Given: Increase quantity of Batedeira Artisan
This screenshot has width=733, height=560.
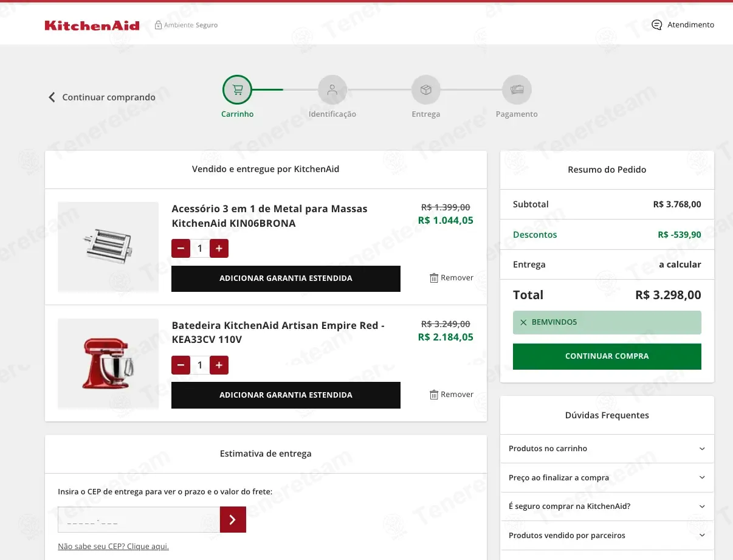Looking at the screenshot, I should [x=219, y=365].
